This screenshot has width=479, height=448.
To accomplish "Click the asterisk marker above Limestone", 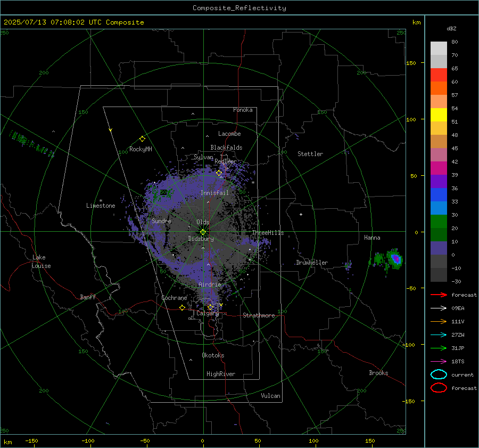I will (x=101, y=201).
